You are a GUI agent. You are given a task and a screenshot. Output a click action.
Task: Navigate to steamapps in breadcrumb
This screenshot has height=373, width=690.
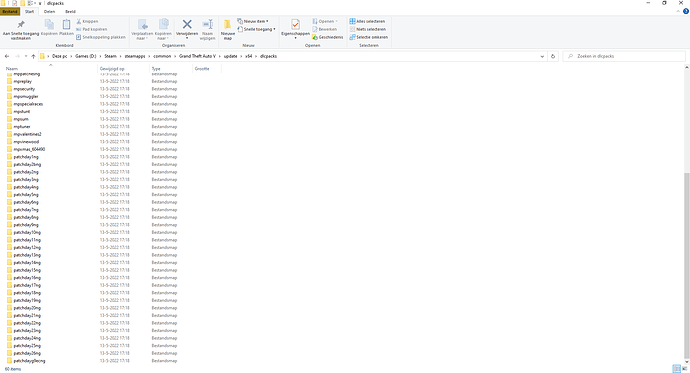coord(135,56)
